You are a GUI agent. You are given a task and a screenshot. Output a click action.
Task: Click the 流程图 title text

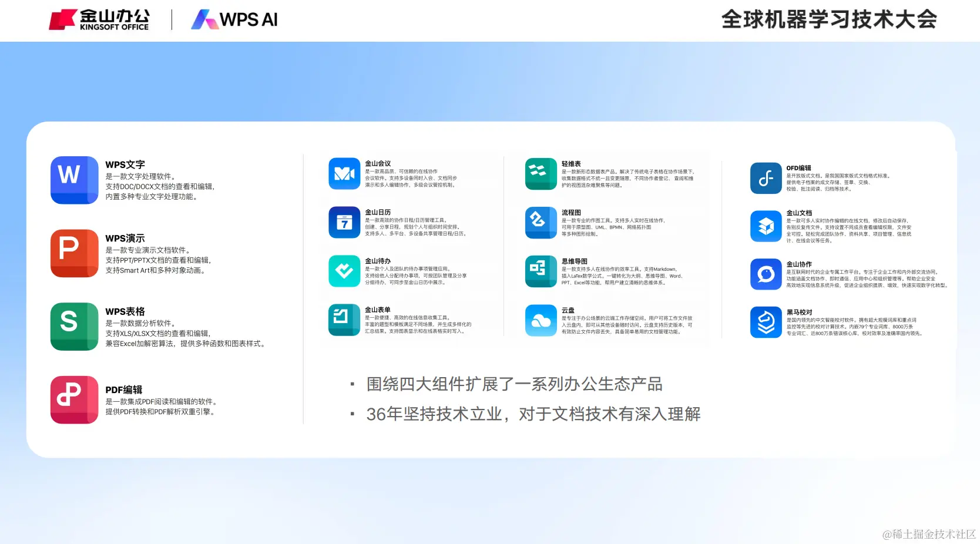(x=571, y=213)
